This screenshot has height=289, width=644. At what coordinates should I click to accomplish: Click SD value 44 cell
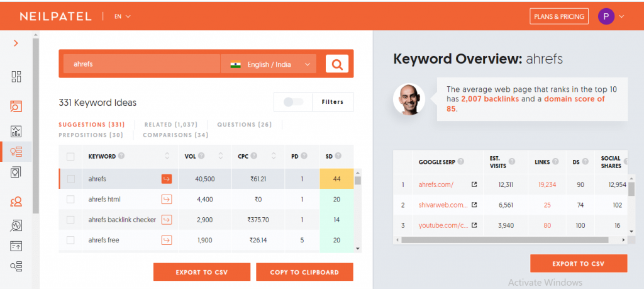[x=337, y=179]
